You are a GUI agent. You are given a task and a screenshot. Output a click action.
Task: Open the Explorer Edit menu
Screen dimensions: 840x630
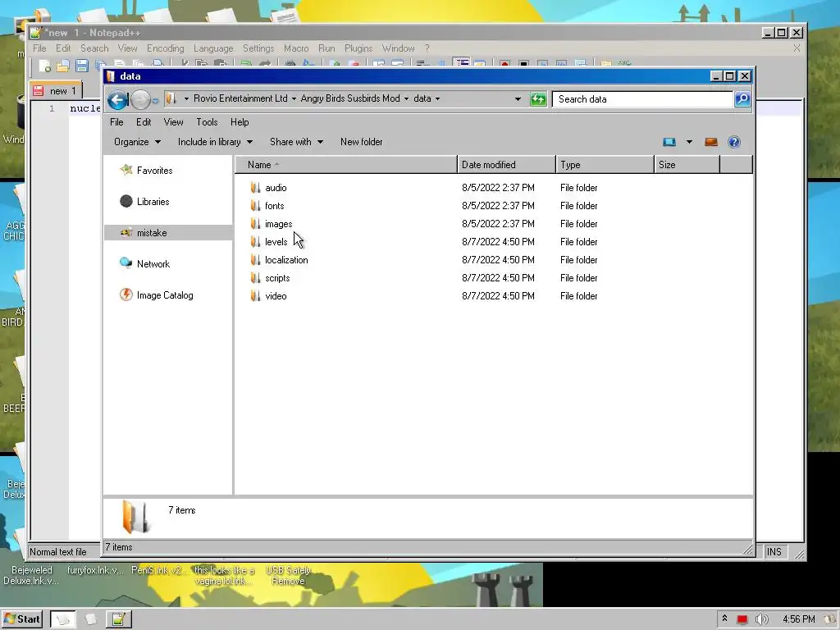tap(144, 122)
